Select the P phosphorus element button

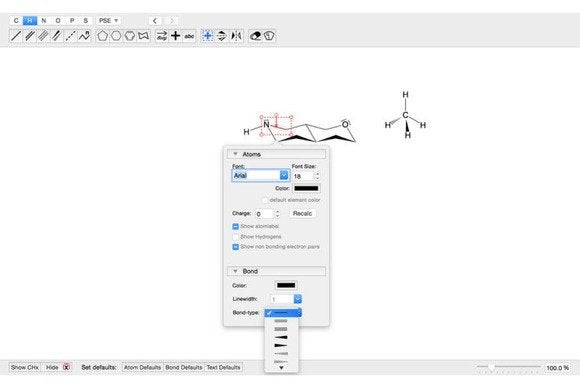click(72, 20)
